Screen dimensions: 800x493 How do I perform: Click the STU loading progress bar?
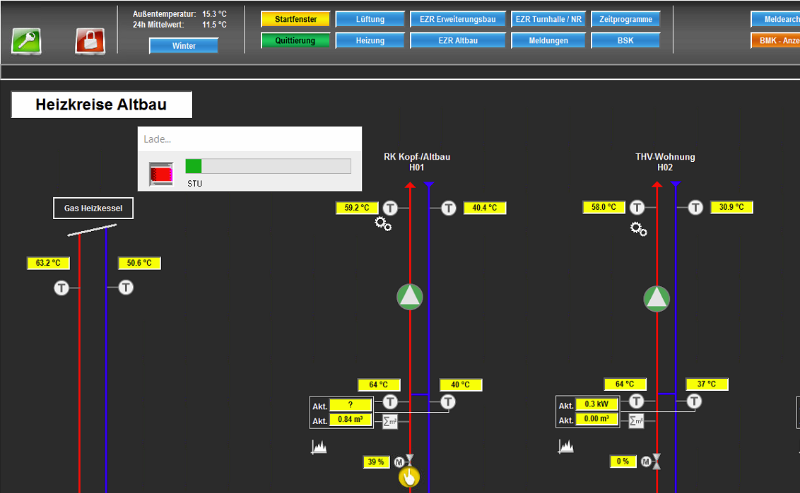[268, 166]
